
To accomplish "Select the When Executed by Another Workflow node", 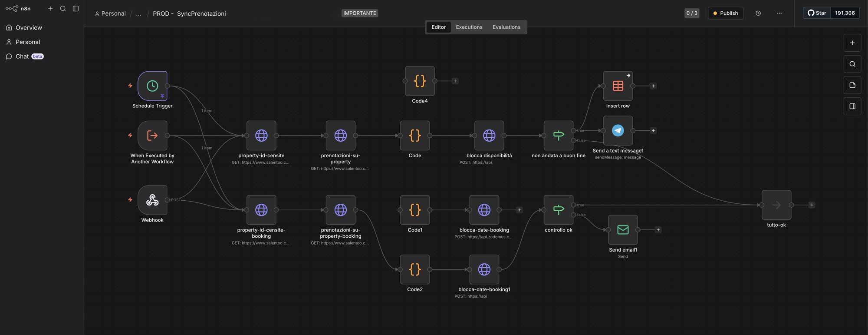I will [152, 135].
